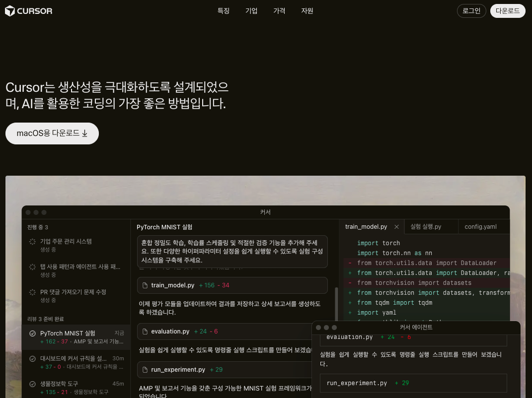Click the check icon beside PyTorch MNIST 실험
This screenshot has height=398, width=532.
coord(33,333)
